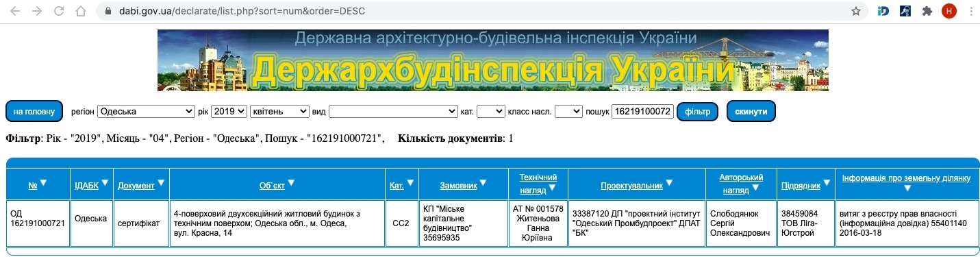Open the month dropdown showing квітень

tap(280, 111)
